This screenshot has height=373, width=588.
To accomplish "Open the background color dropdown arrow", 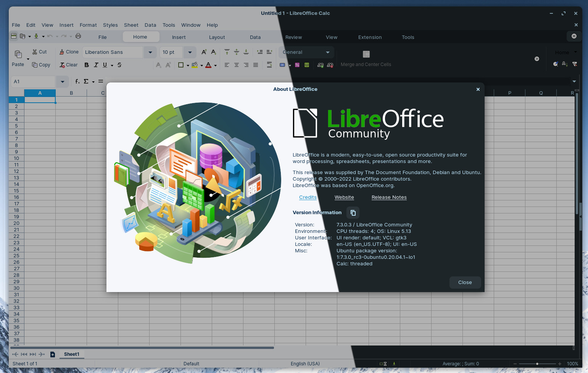I will (x=201, y=65).
